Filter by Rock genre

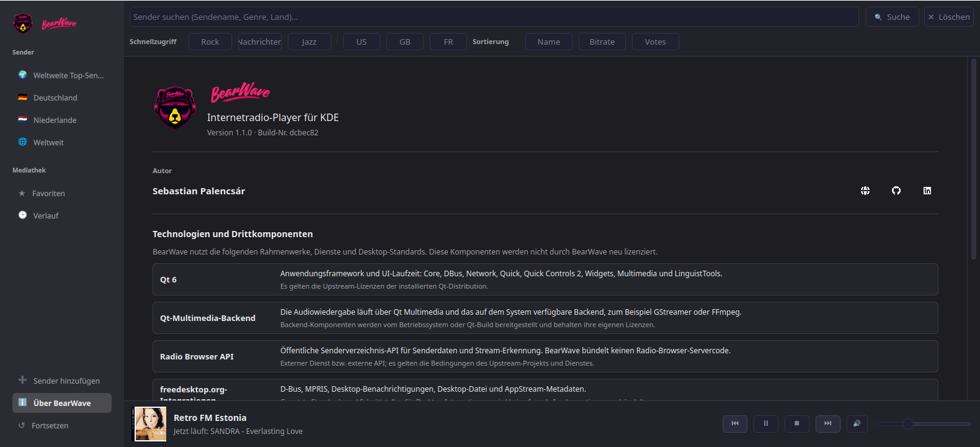click(210, 42)
